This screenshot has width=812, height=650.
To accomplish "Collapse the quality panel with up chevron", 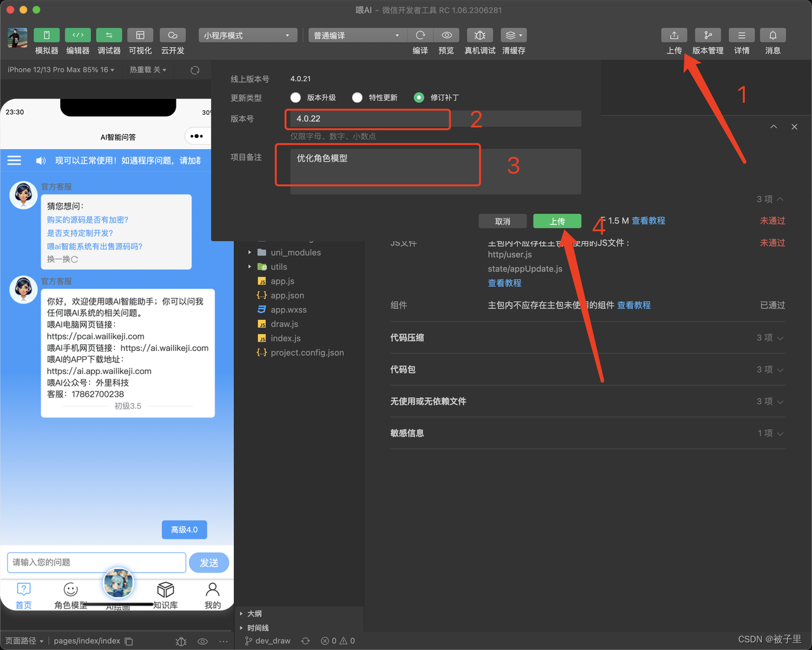I will point(773,127).
